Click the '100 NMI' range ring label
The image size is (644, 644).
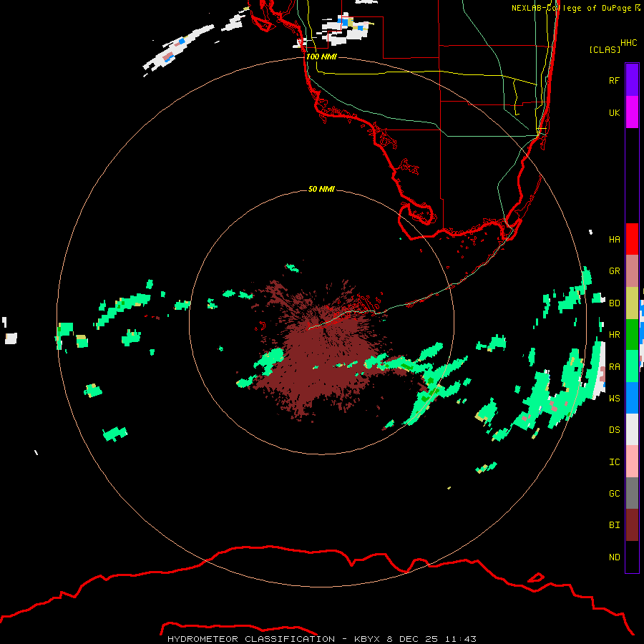point(321,57)
